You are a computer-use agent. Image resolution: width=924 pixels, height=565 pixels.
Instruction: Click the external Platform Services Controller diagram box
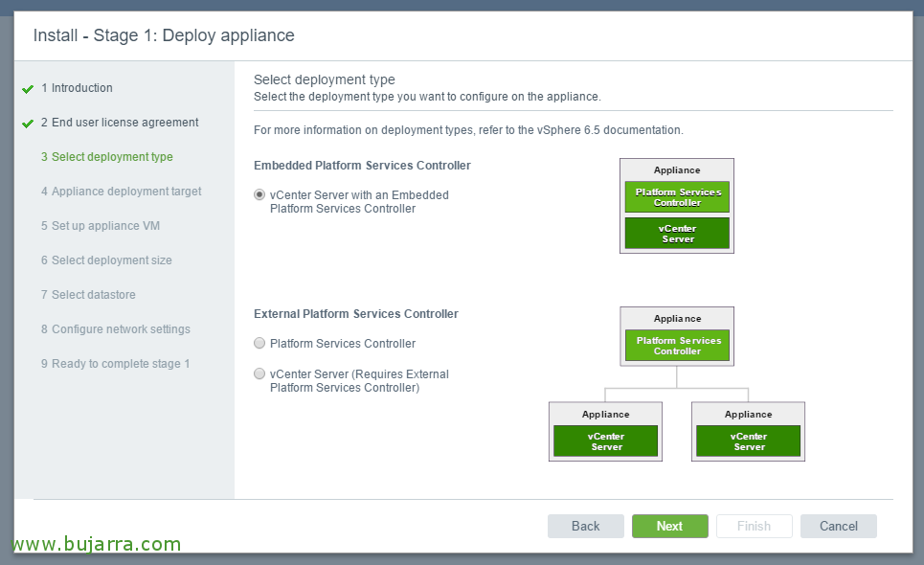[x=677, y=346]
